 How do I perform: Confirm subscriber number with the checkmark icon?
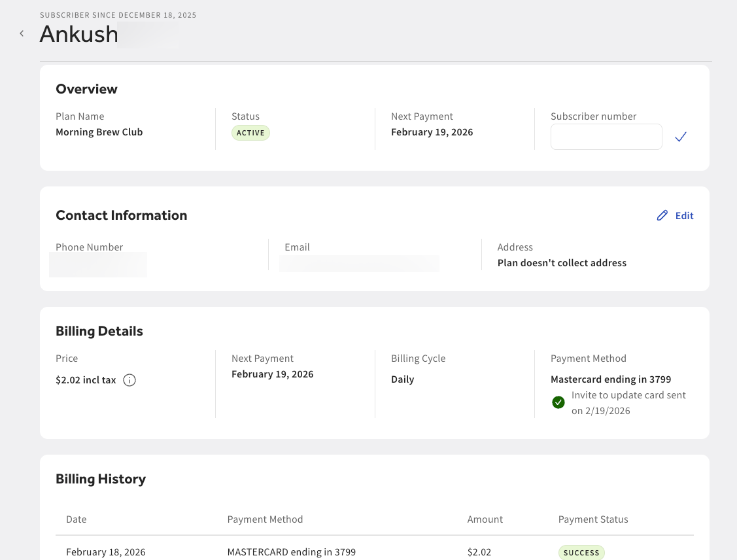(681, 137)
